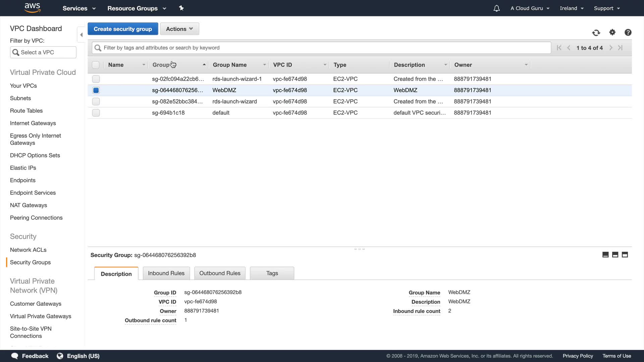This screenshot has height=362, width=644.
Task: Click the security group filter search field
Action: coord(321,48)
